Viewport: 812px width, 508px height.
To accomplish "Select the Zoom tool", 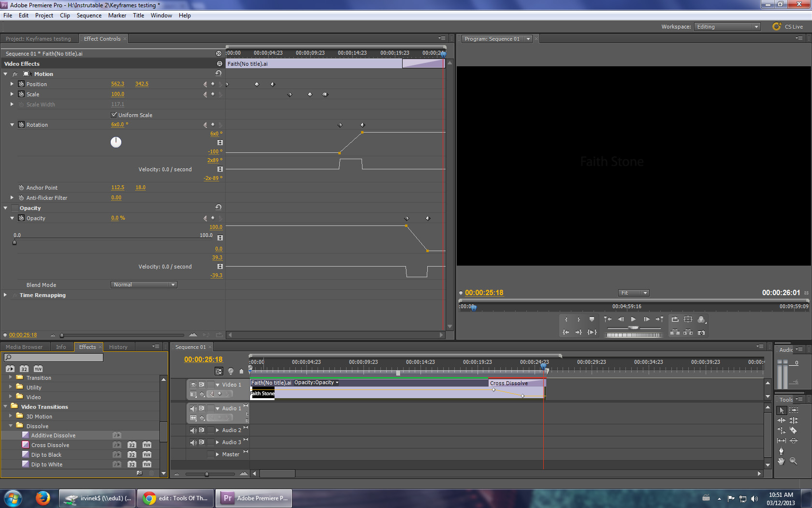I will 794,461.
